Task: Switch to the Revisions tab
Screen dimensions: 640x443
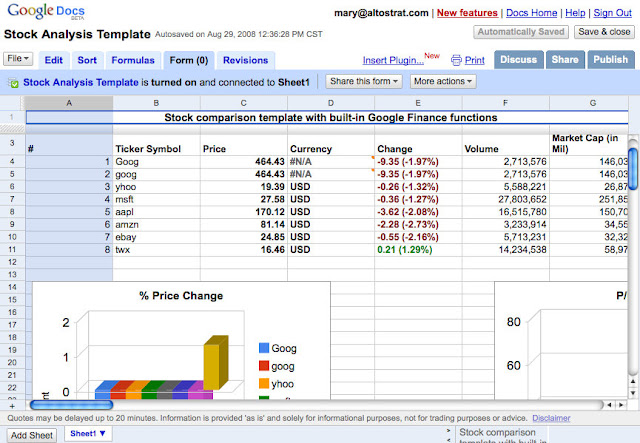Action: pyautogui.click(x=246, y=60)
